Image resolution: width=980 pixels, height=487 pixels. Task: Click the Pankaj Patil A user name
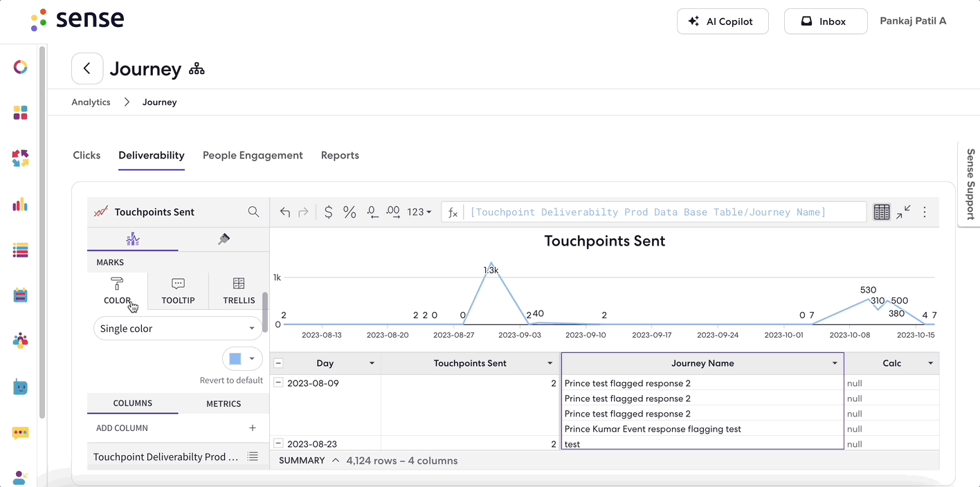(x=913, y=21)
